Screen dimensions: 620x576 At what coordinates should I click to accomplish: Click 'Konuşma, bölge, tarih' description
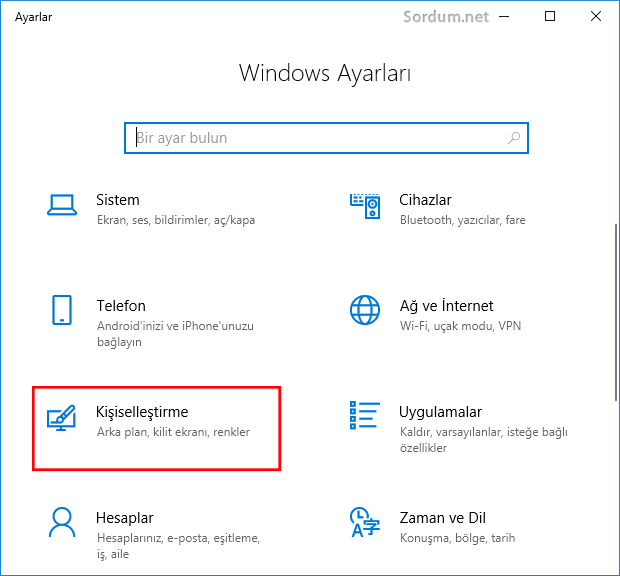pyautogui.click(x=457, y=538)
